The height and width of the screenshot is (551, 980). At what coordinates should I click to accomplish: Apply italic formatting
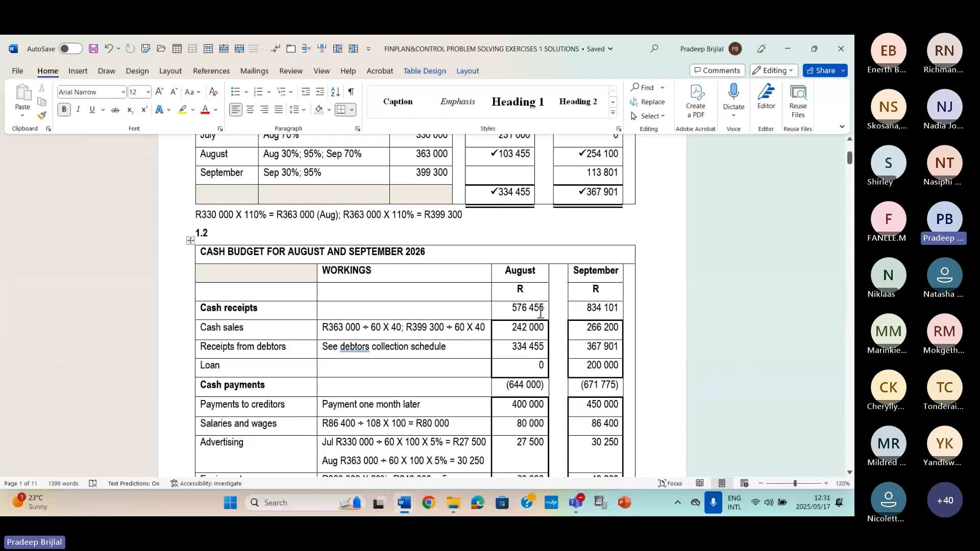click(x=78, y=109)
